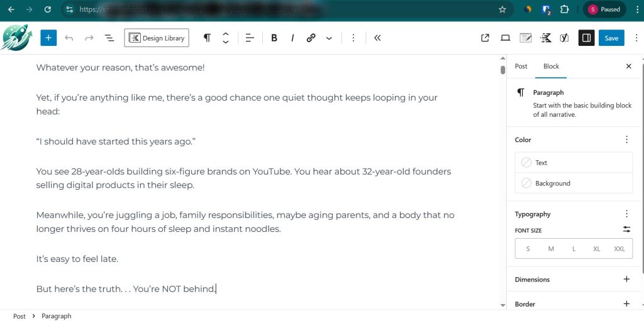Collapse the block toolbar with double chevron

pyautogui.click(x=377, y=38)
